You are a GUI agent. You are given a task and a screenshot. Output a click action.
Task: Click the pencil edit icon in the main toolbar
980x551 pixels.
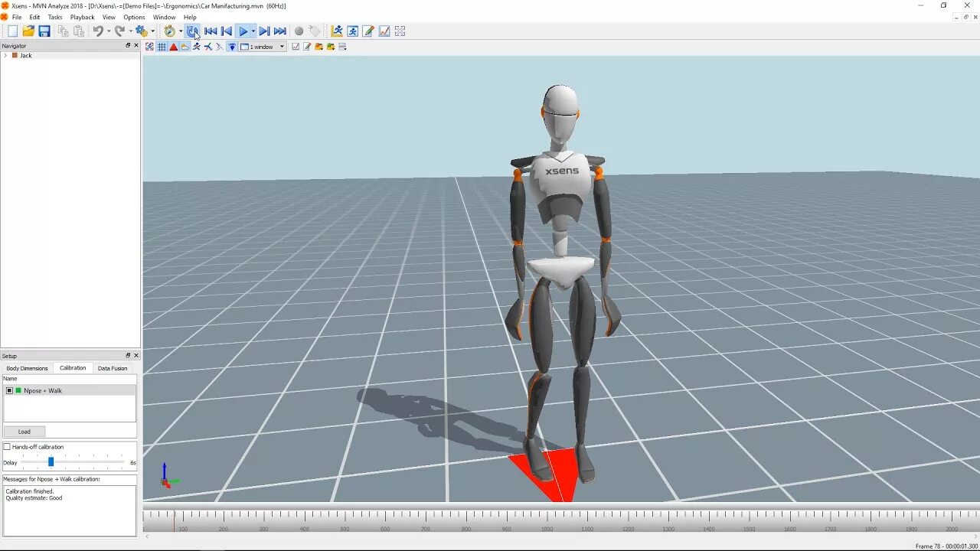(368, 31)
